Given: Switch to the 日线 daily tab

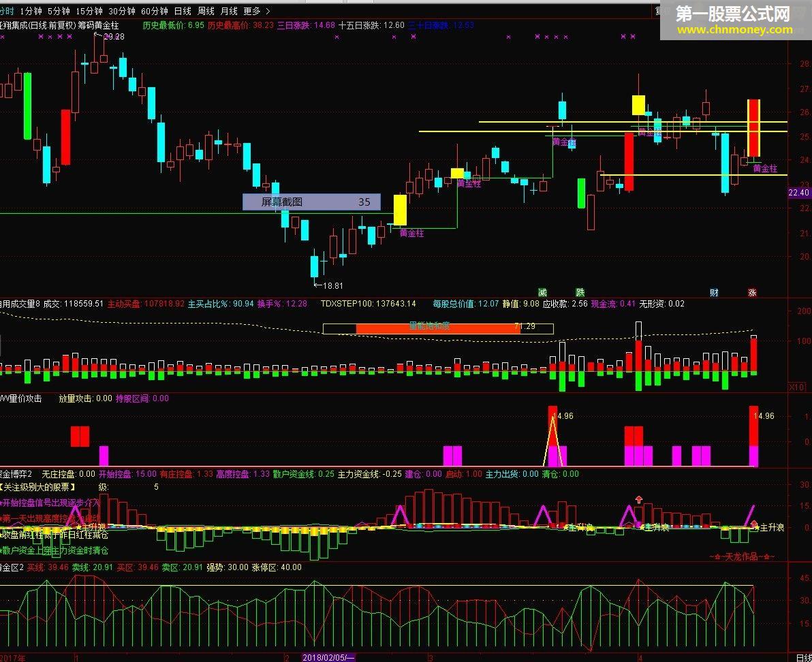Looking at the screenshot, I should point(183,11).
